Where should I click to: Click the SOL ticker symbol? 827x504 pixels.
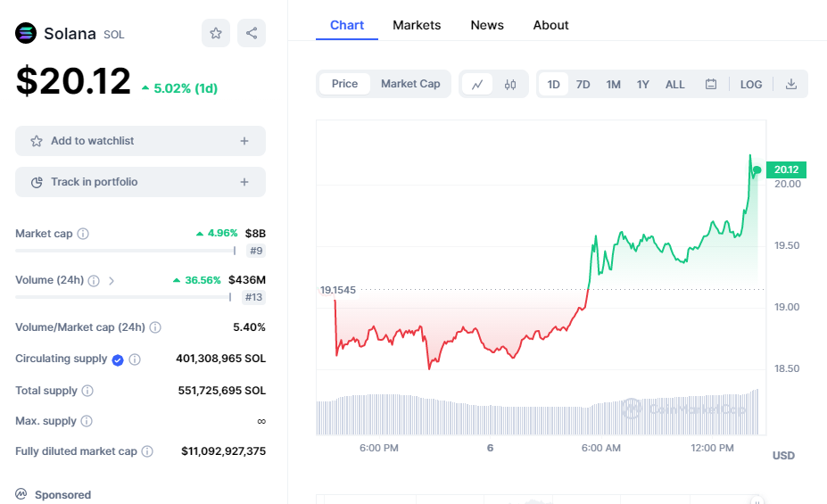114,35
